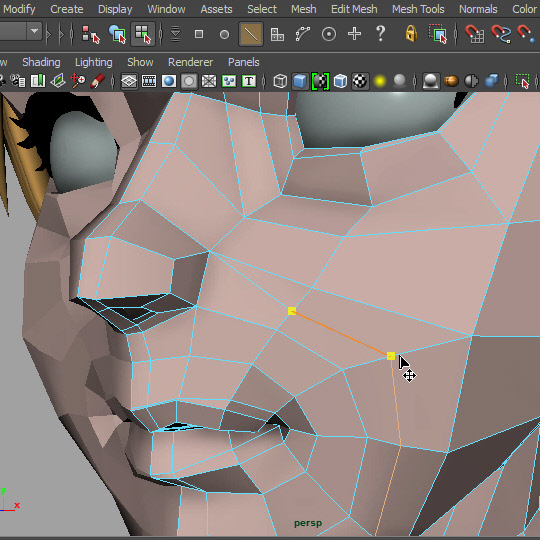Open the panel Show menu
This screenshot has width=540, height=540.
140,62
